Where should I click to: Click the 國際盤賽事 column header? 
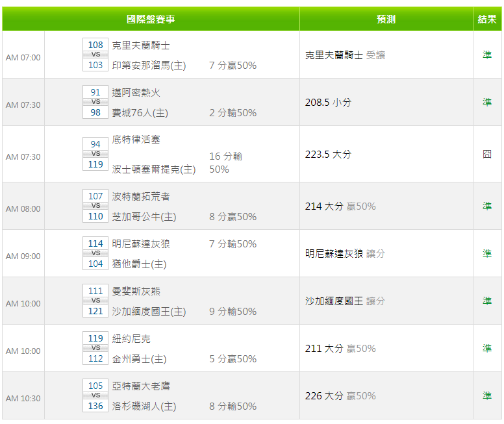coord(151,19)
